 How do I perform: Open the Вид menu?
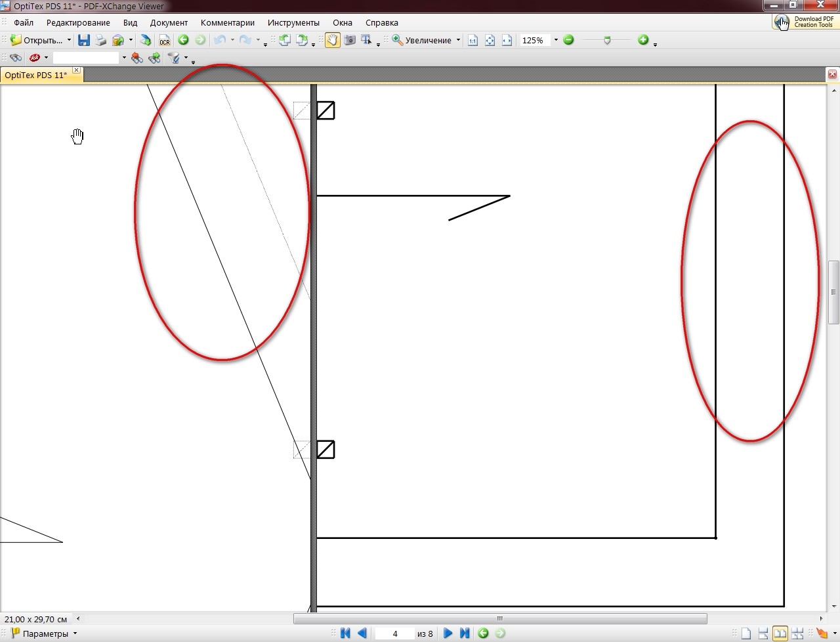point(130,22)
